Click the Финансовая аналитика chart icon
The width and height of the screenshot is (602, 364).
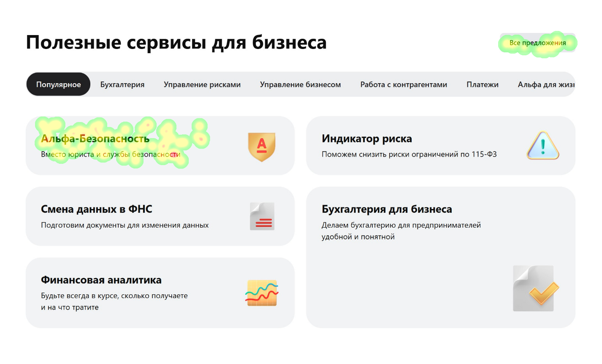tap(262, 293)
